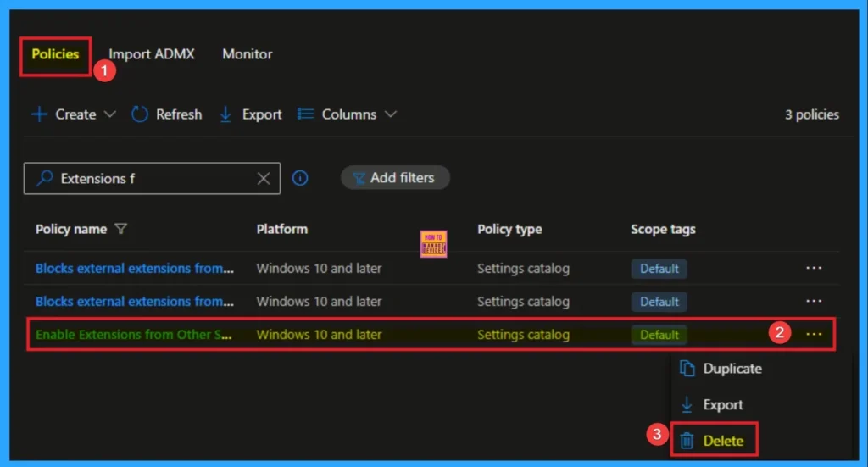Click 'Windows 10 and later' in Enable Extensions row
868x467 pixels.
319,335
